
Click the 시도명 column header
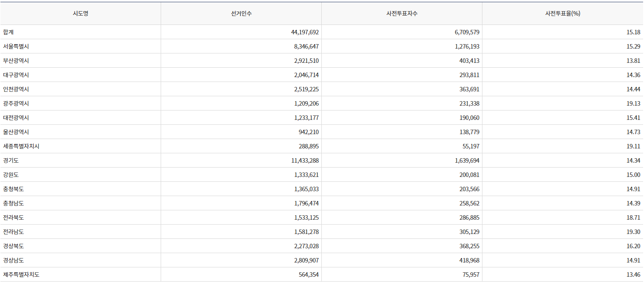(x=80, y=13)
